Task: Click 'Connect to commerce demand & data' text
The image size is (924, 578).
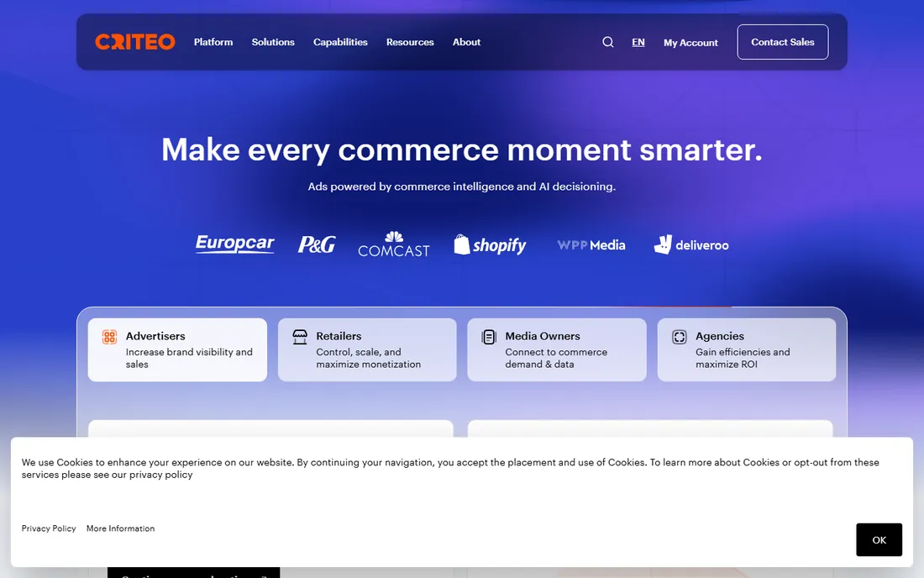Action: coord(556,358)
